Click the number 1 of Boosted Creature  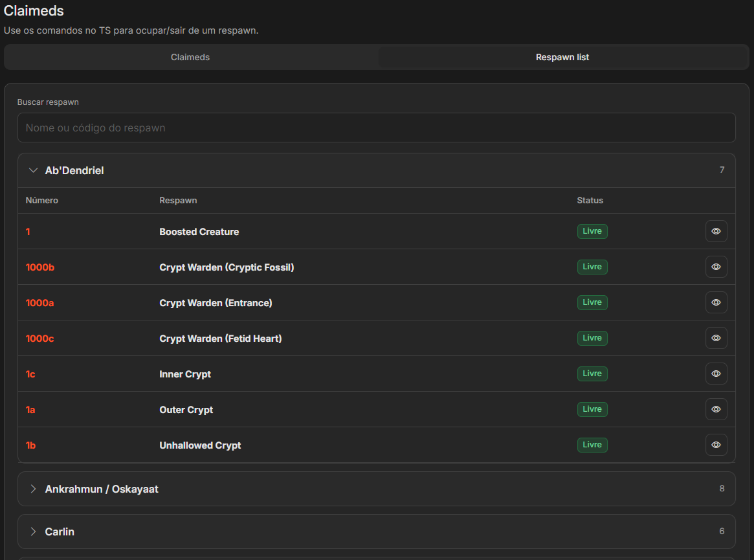(28, 232)
